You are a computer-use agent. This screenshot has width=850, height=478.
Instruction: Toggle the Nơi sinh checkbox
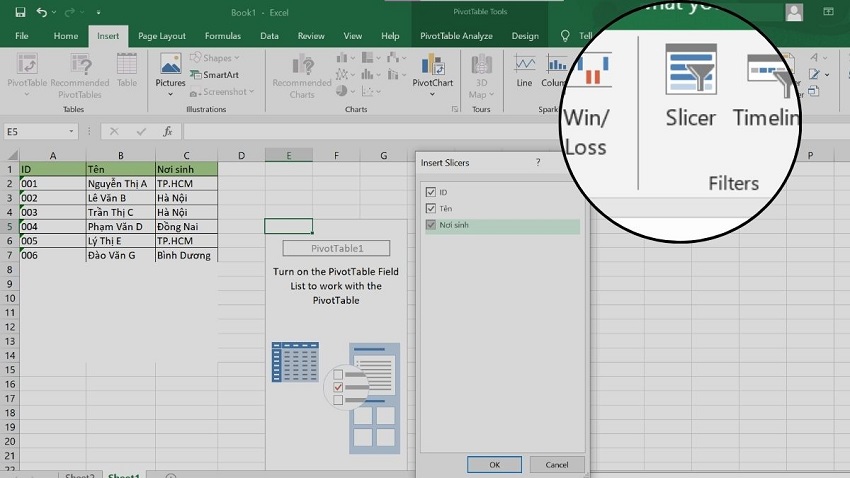pyautogui.click(x=431, y=226)
